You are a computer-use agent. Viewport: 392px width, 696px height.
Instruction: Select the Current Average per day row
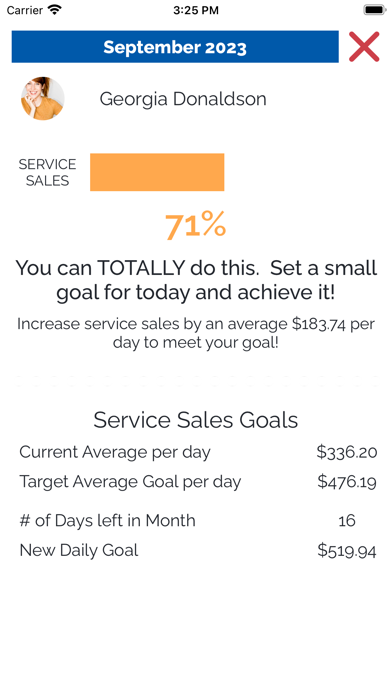[198, 452]
